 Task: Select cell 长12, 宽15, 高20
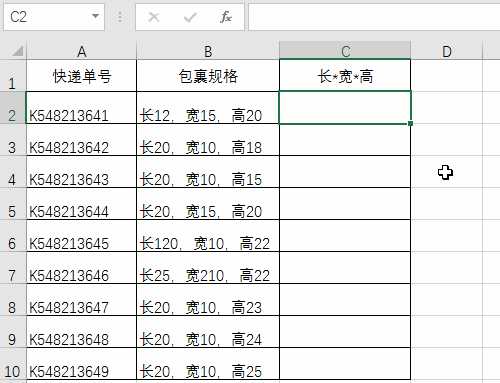208,108
